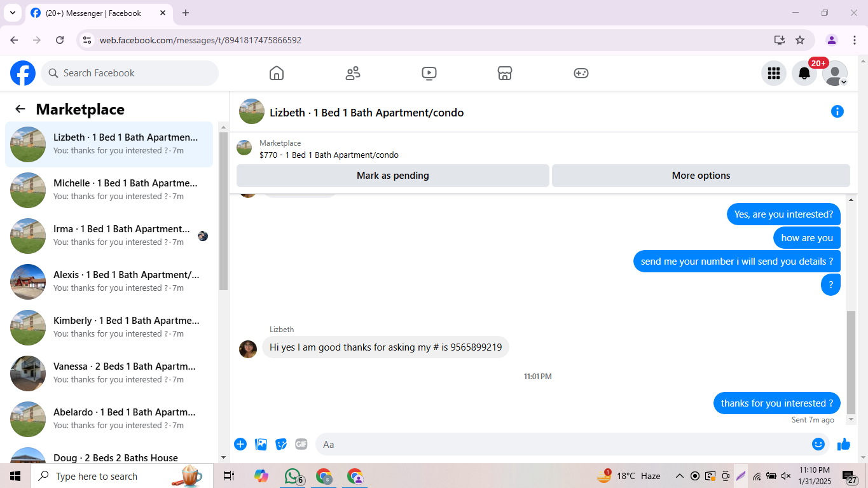The height and width of the screenshot is (488, 868).
Task: Open Michelle conversation in the list
Action: (109, 190)
